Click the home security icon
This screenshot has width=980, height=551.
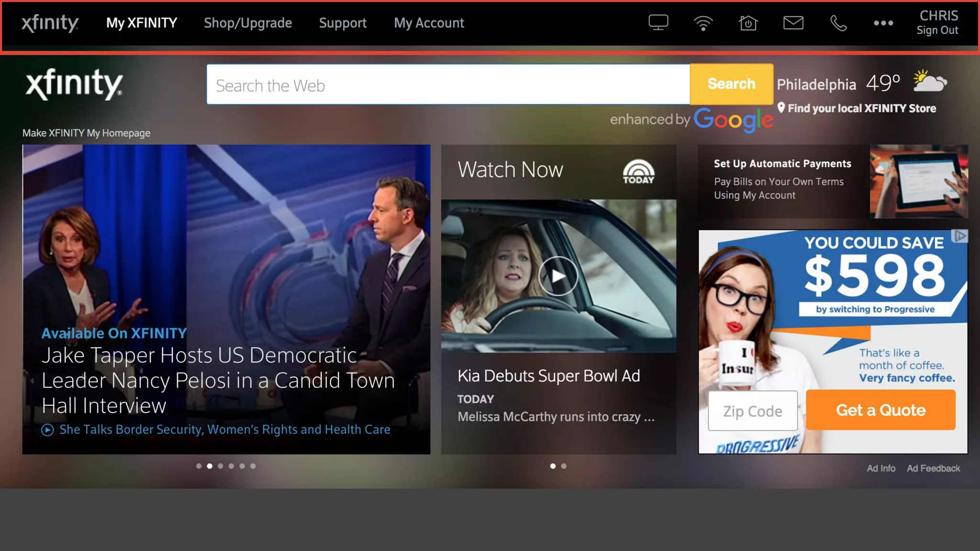coord(748,22)
